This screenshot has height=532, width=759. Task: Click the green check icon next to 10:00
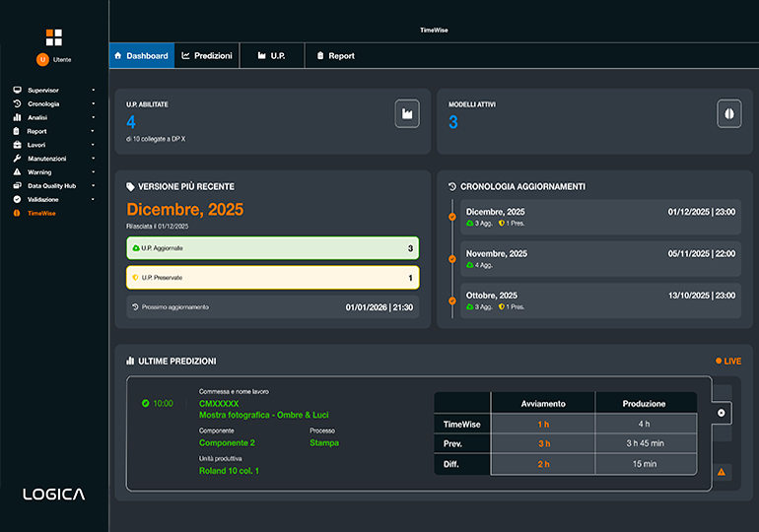click(x=145, y=403)
